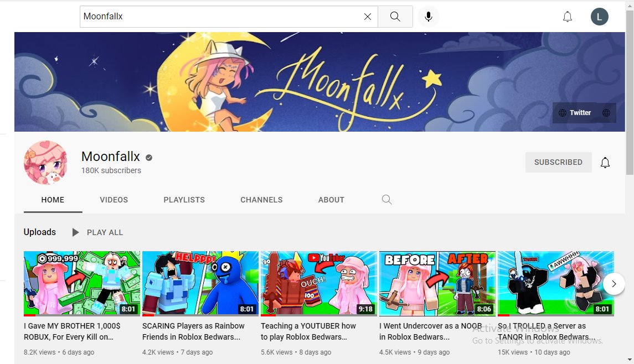Switch to the VIDEOS tab
The image size is (634, 364).
coord(114,200)
